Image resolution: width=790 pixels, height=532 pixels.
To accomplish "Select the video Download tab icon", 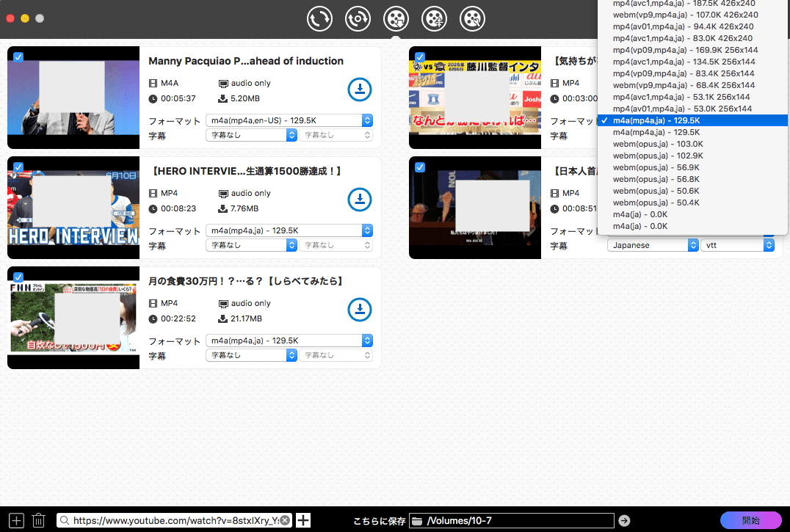I will [396, 19].
